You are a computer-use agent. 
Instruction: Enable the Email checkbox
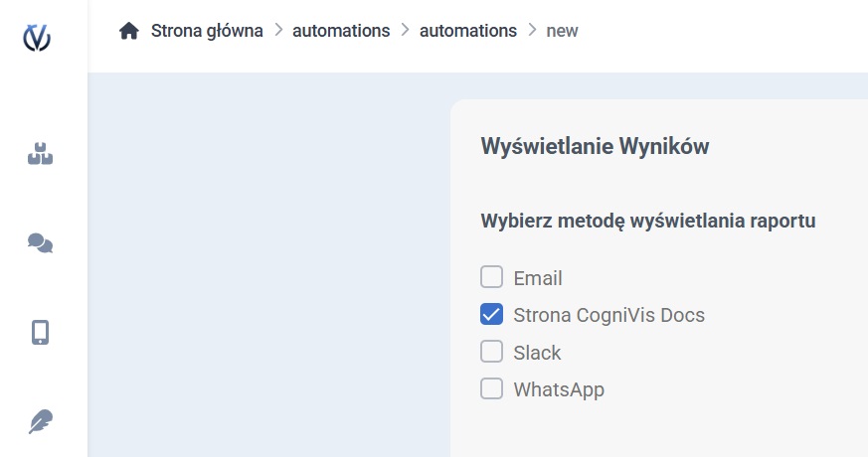coord(491,277)
